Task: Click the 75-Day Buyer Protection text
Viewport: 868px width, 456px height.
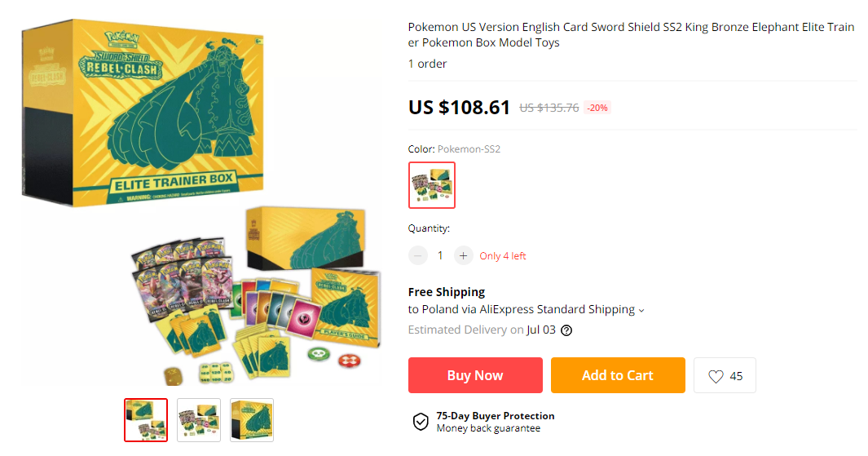Action: point(496,415)
